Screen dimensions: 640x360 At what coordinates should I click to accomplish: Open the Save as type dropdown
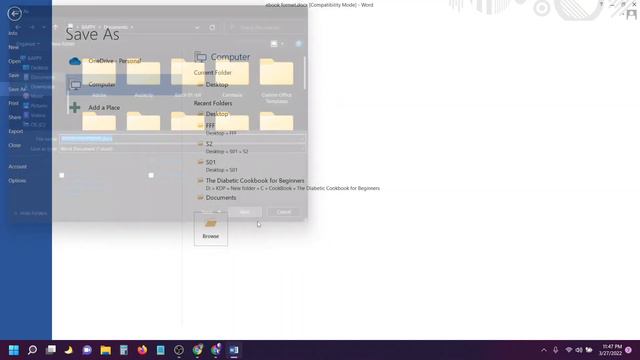pyautogui.click(x=182, y=149)
